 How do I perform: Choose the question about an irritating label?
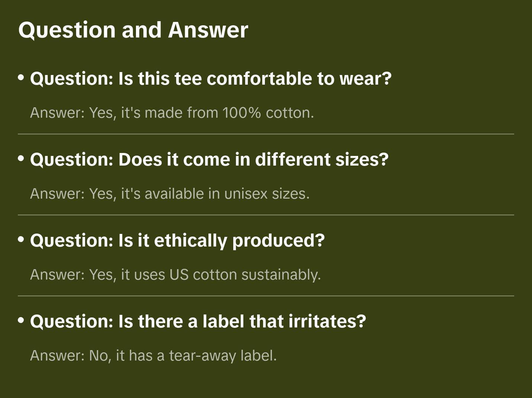tap(198, 321)
